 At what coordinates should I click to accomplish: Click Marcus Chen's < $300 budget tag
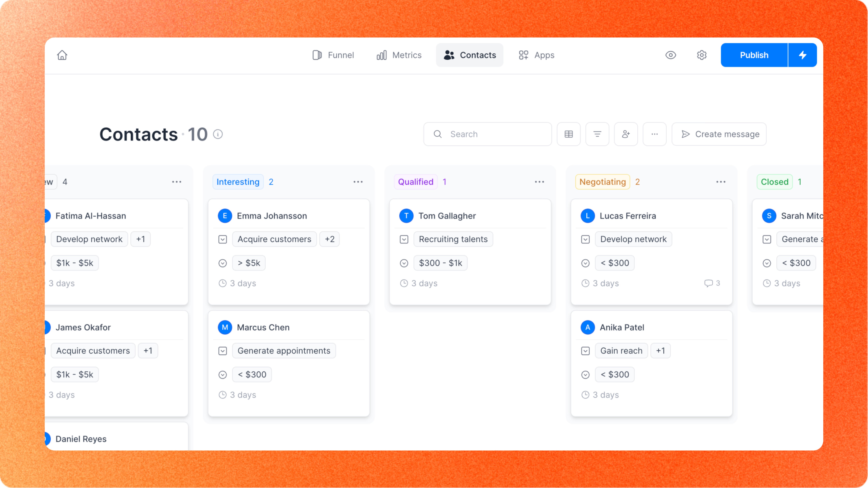point(252,375)
